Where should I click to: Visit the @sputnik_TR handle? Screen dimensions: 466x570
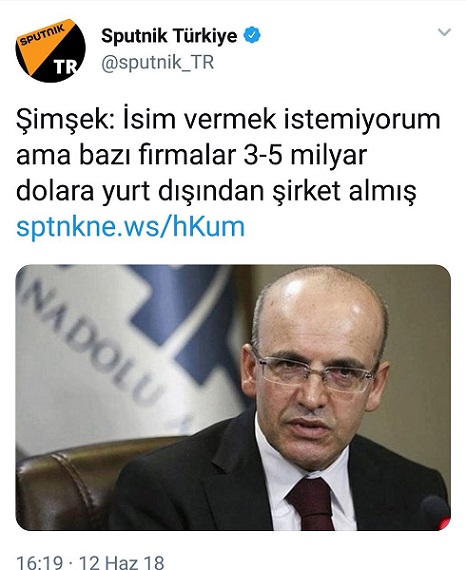click(157, 62)
